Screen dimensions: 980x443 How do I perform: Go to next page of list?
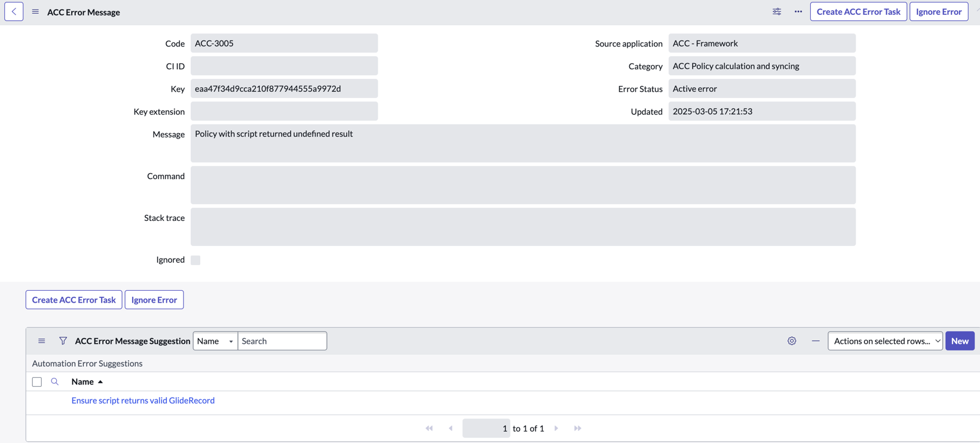[556, 428]
